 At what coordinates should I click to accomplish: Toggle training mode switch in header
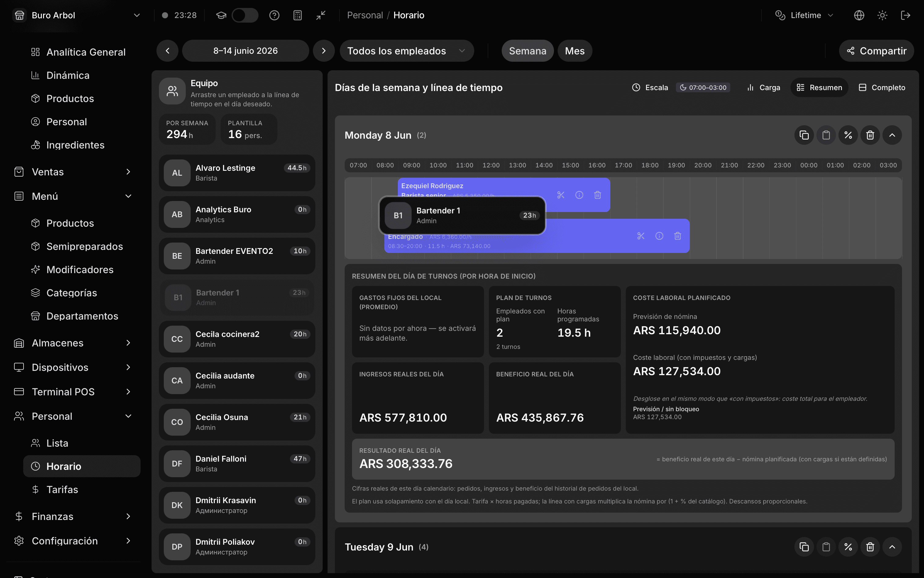(245, 15)
